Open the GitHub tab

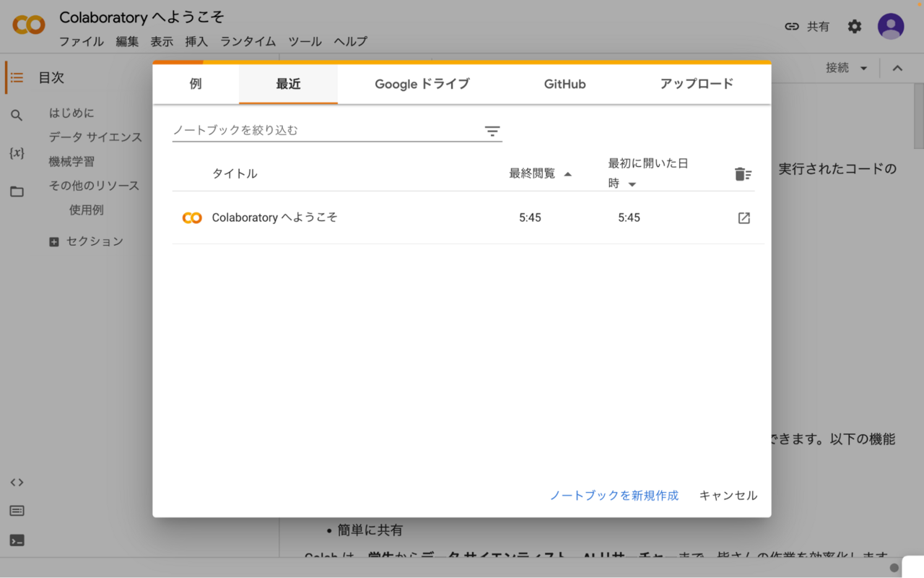tap(565, 84)
